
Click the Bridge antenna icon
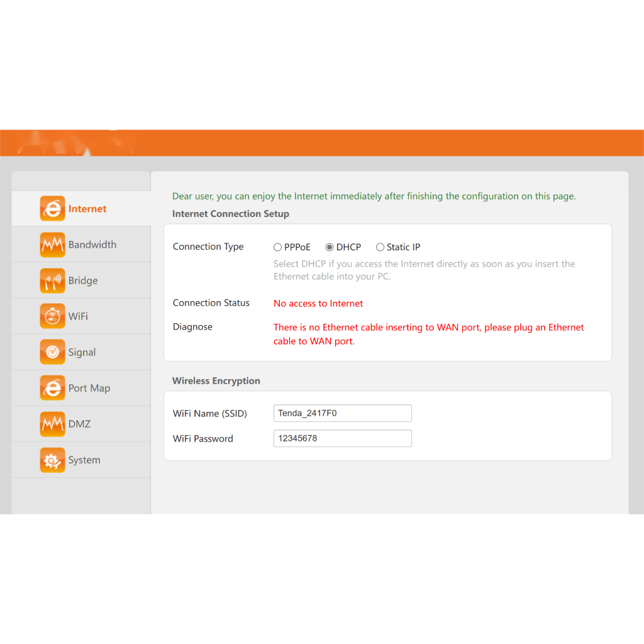[x=52, y=280]
